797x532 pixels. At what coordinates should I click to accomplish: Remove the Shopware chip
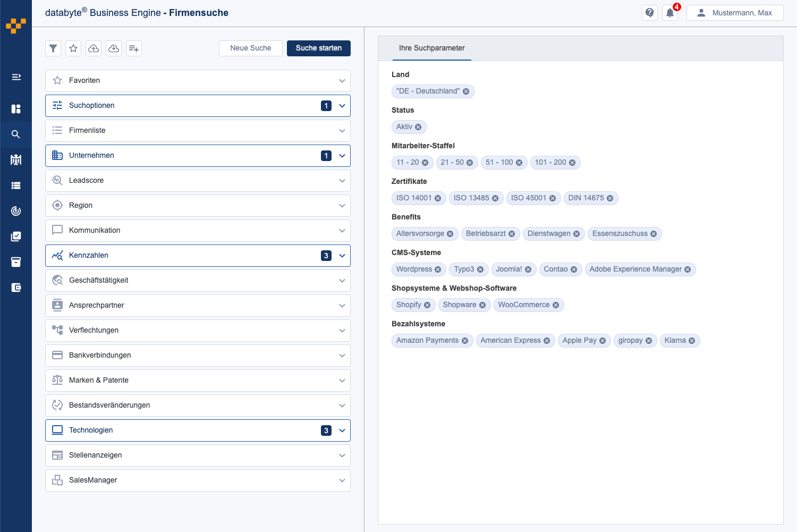point(482,305)
